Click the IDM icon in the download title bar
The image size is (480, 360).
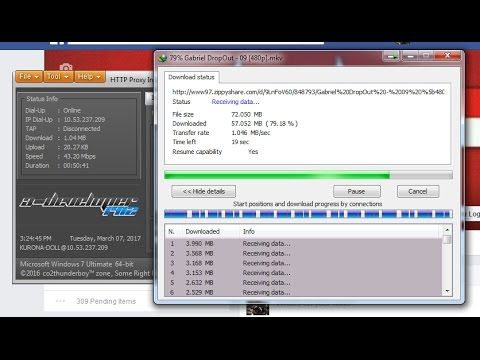coord(162,58)
